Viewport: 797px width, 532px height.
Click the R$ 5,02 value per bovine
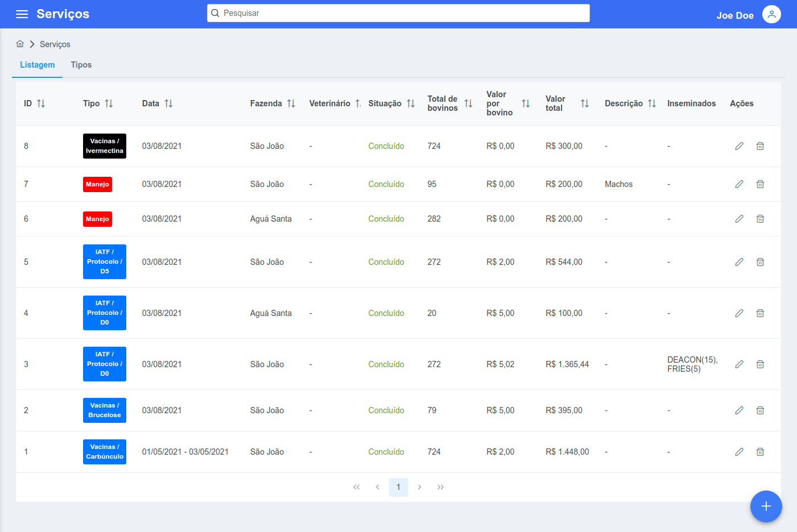500,364
